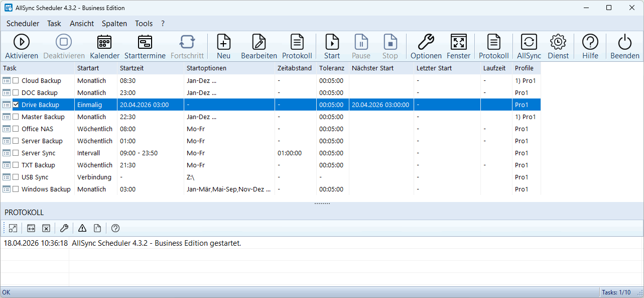This screenshot has height=298, width=644.
Task: Enable the Cloud Backup checkbox
Action: tap(16, 80)
